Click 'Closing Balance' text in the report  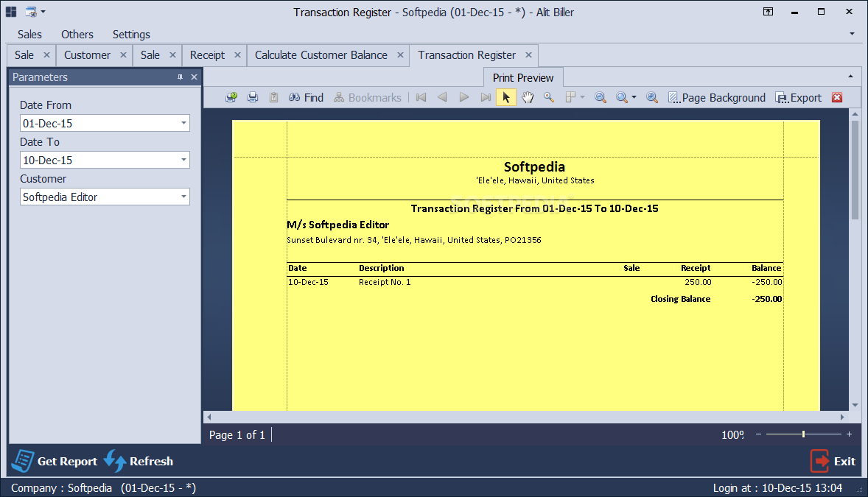(x=680, y=299)
